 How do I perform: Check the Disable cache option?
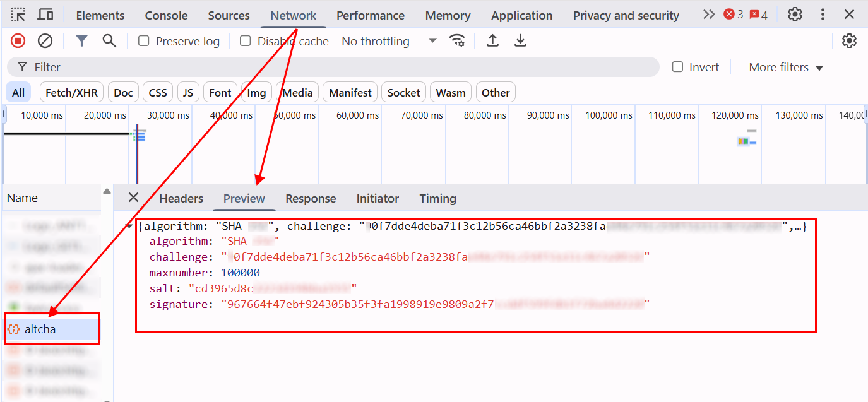tap(246, 41)
